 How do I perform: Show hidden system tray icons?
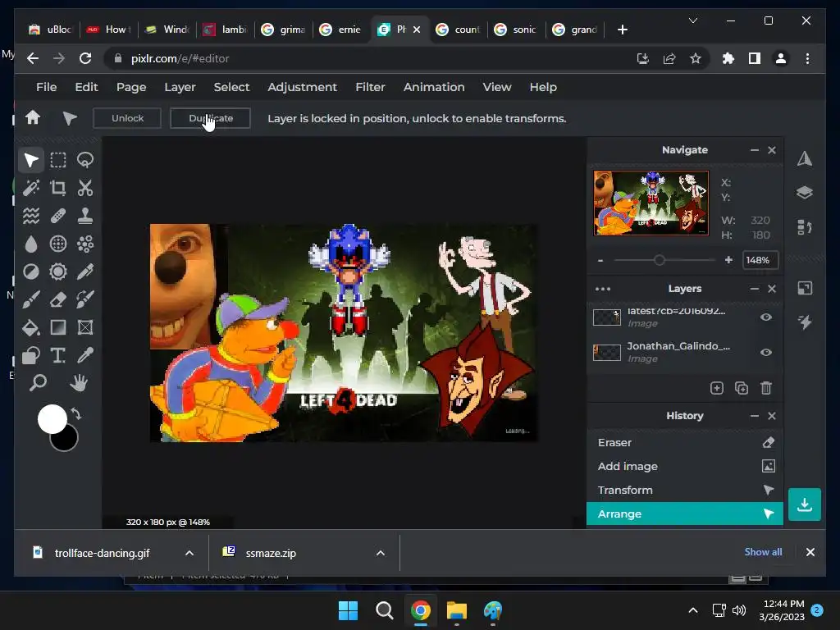pyautogui.click(x=692, y=610)
